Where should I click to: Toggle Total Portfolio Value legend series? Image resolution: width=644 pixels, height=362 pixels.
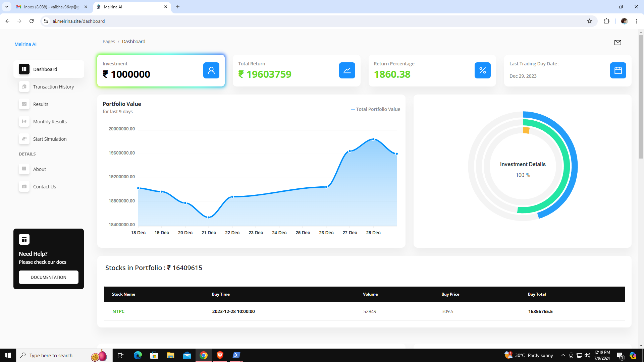tap(375, 109)
